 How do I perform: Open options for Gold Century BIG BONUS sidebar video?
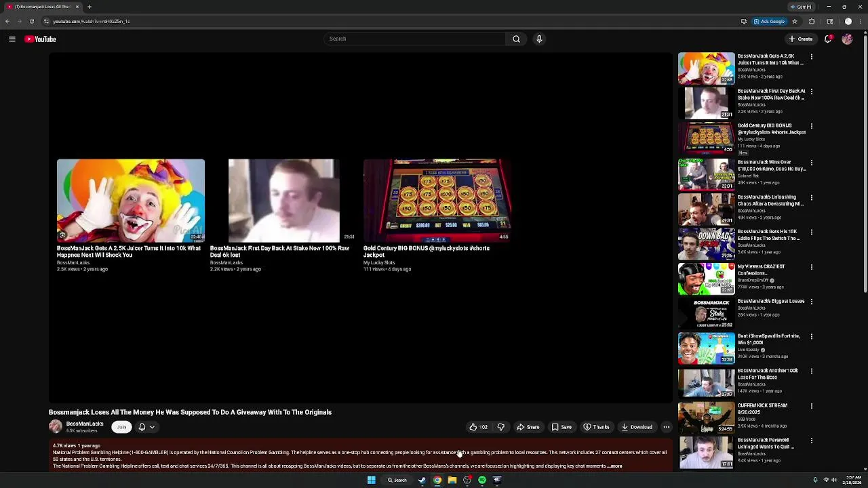[x=811, y=126]
